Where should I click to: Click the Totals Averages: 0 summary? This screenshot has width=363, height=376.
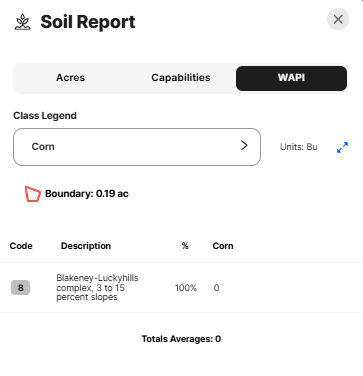[x=181, y=339]
